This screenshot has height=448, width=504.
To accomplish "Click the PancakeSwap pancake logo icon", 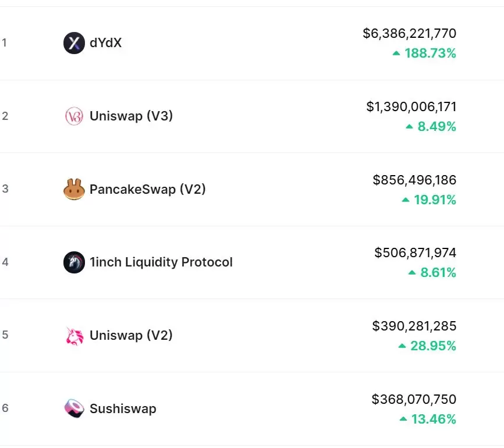I will [74, 190].
